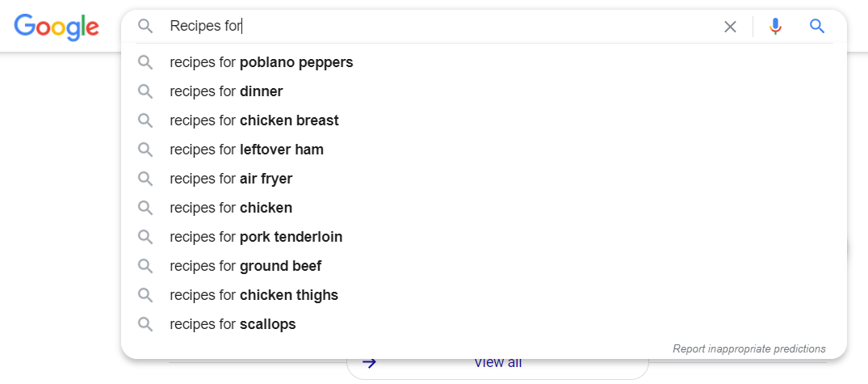Screen dimensions: 868x384
Task: Click magnifier icon beside scallops suggestion
Action: 145,324
